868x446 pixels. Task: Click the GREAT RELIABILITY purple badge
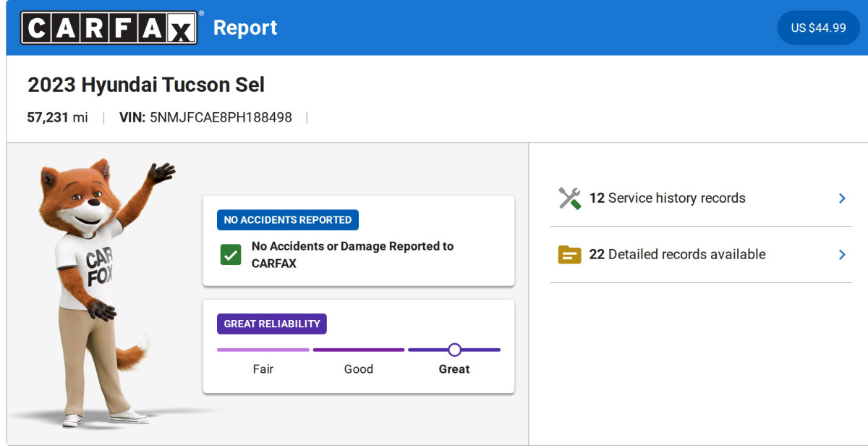pos(272,324)
